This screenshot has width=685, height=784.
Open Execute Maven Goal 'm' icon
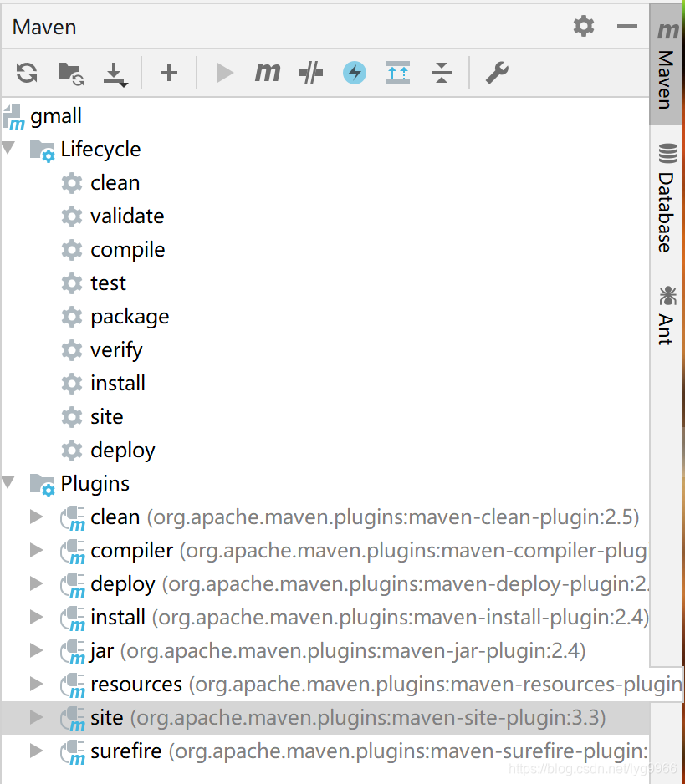[x=268, y=73]
